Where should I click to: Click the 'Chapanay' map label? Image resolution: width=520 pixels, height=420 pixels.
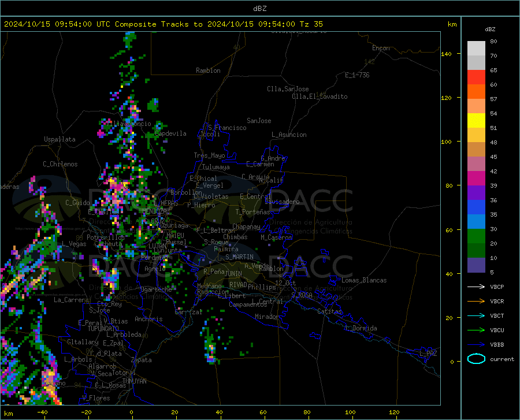pos(246,226)
